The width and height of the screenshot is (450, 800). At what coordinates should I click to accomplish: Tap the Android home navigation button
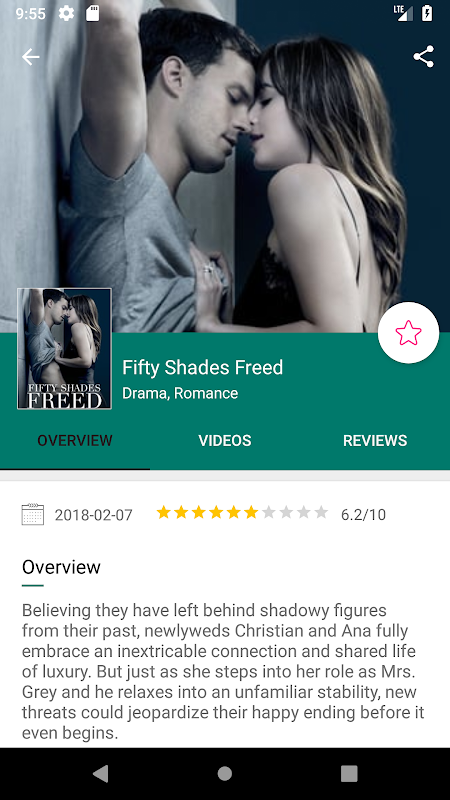(224, 774)
